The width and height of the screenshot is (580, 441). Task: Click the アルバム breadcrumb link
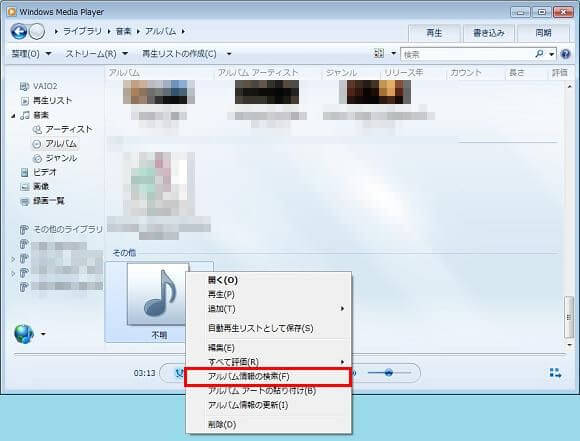pos(161,32)
